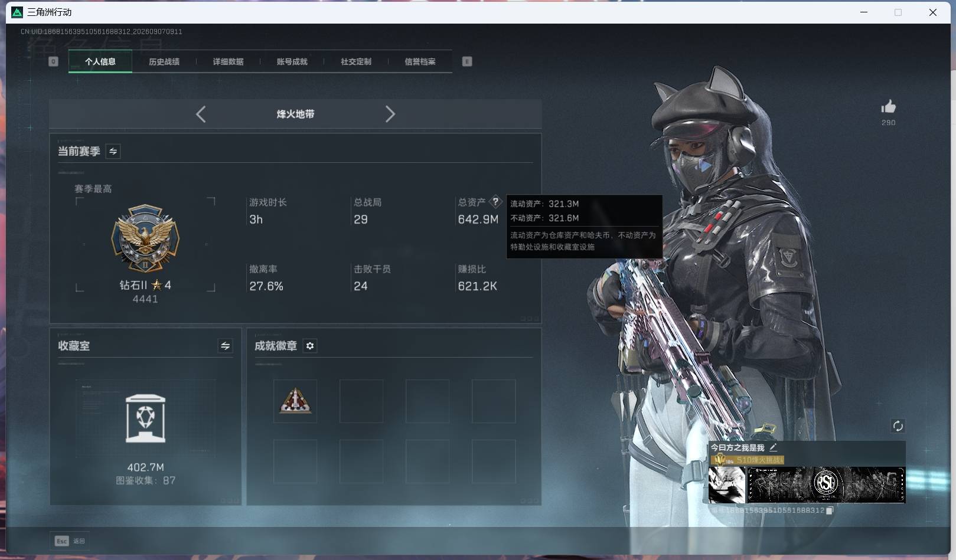Image resolution: width=956 pixels, height=560 pixels.
Task: Click the 收藏室 display case icon
Action: coord(146,418)
